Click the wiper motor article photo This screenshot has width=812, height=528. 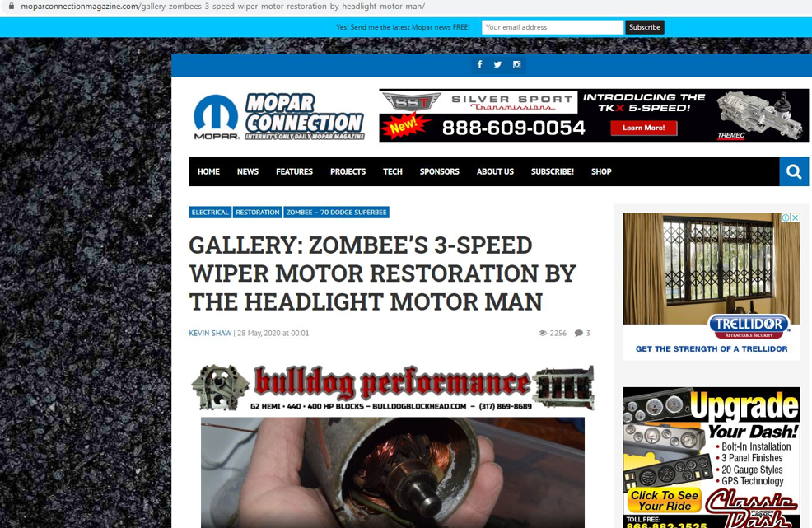click(x=393, y=473)
